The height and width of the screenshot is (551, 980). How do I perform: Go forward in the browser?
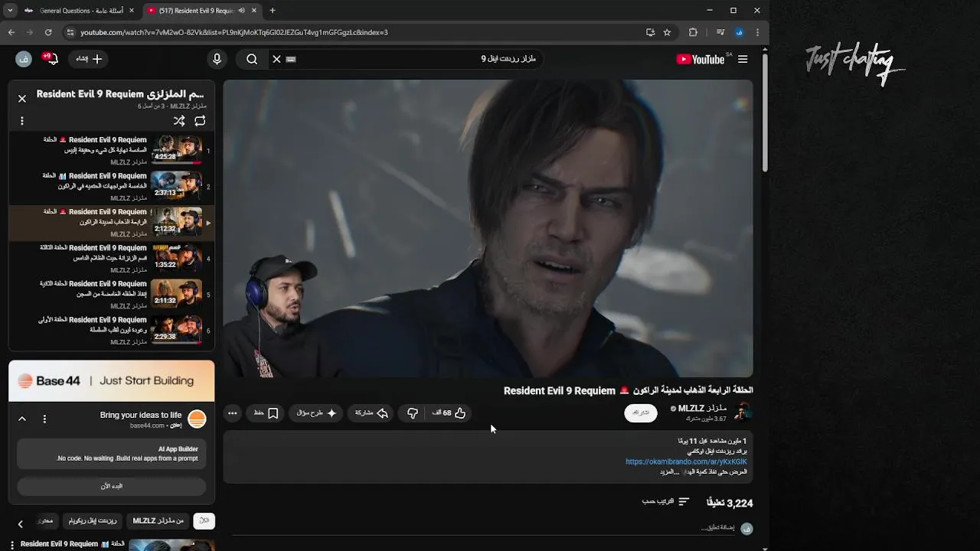[29, 32]
